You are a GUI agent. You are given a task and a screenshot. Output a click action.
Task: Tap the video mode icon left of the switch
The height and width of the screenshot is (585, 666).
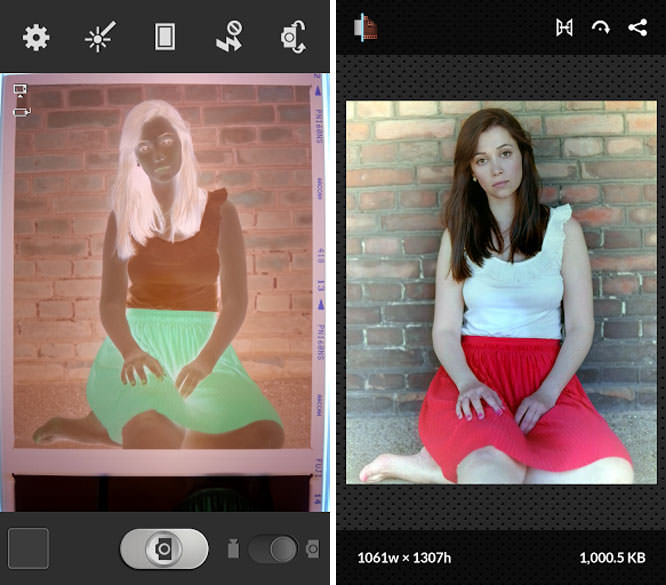click(x=234, y=548)
